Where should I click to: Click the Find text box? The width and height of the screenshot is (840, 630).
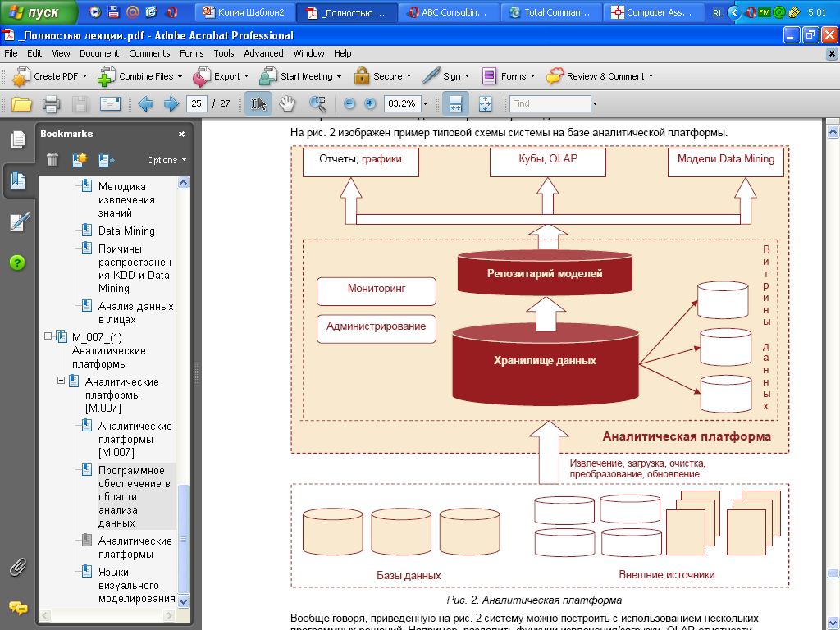(550, 103)
